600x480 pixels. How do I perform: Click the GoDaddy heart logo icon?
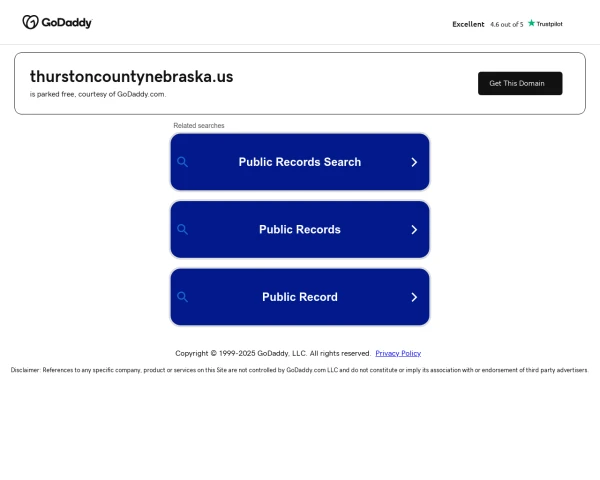click(x=31, y=22)
